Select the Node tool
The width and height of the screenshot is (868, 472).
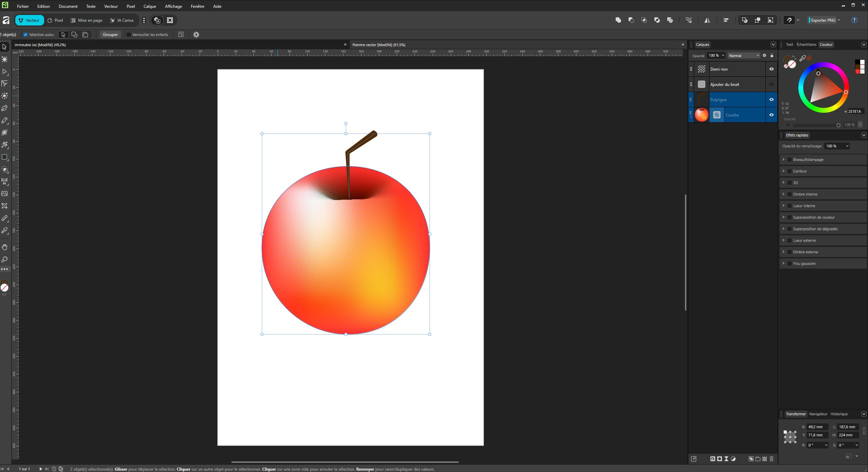[5, 72]
